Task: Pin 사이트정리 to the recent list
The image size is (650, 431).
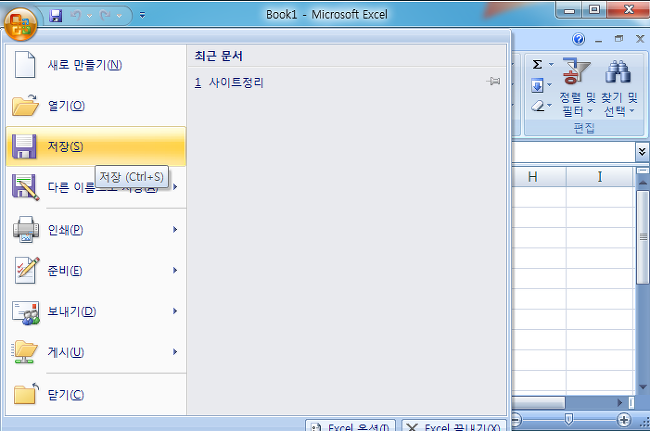Action: tap(493, 81)
